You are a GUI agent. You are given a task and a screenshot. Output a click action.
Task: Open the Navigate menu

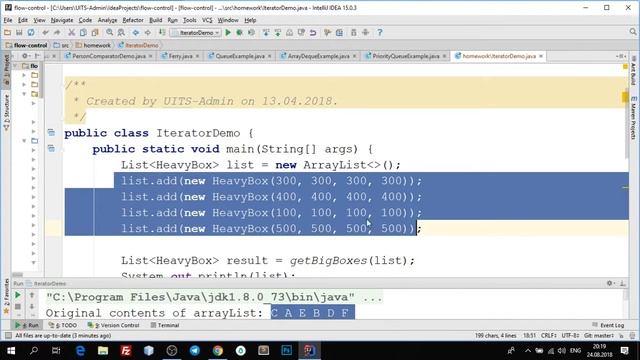[62, 20]
